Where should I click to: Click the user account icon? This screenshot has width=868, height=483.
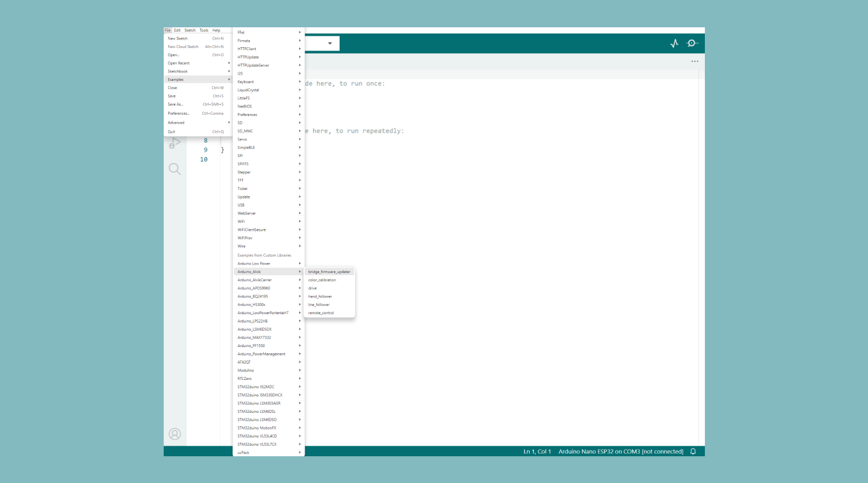[175, 434]
